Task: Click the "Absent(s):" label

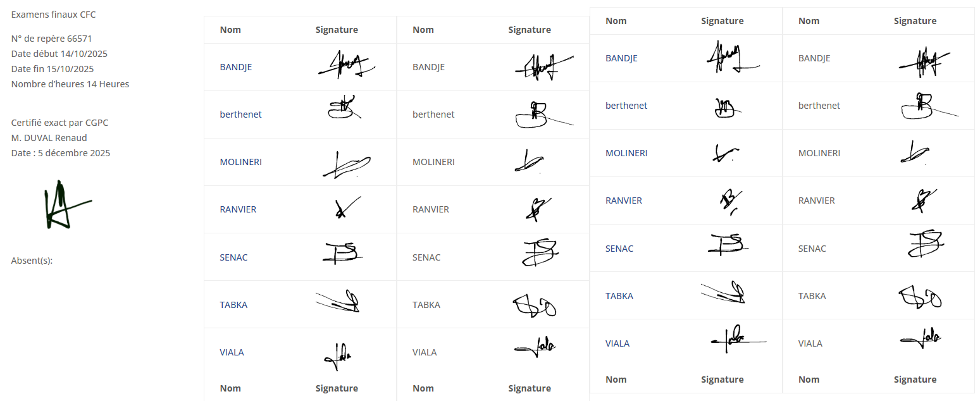Action: click(32, 260)
